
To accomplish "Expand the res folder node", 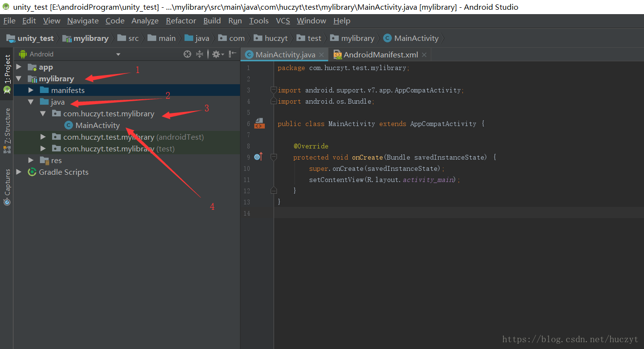I will (31, 160).
